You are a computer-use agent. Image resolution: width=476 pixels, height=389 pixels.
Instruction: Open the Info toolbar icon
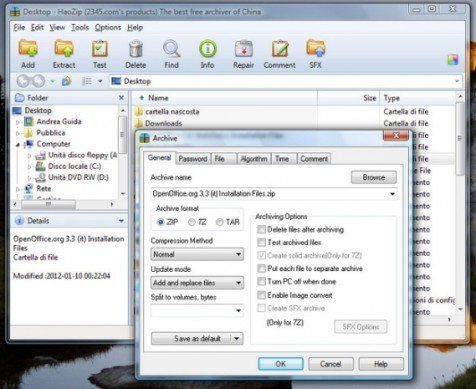click(208, 49)
